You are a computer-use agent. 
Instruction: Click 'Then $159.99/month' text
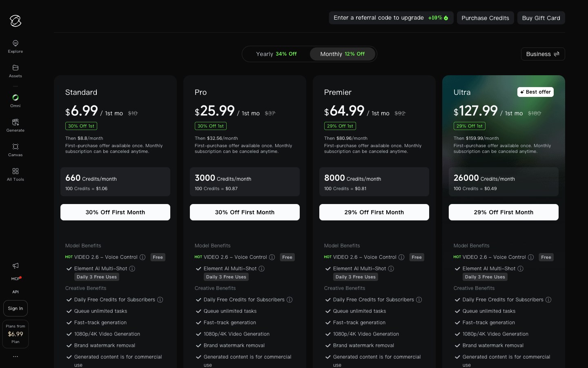click(476, 138)
